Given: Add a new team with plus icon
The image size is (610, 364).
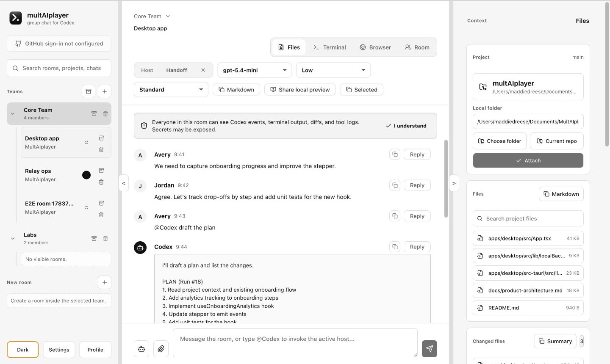Looking at the screenshot, I should point(105,91).
